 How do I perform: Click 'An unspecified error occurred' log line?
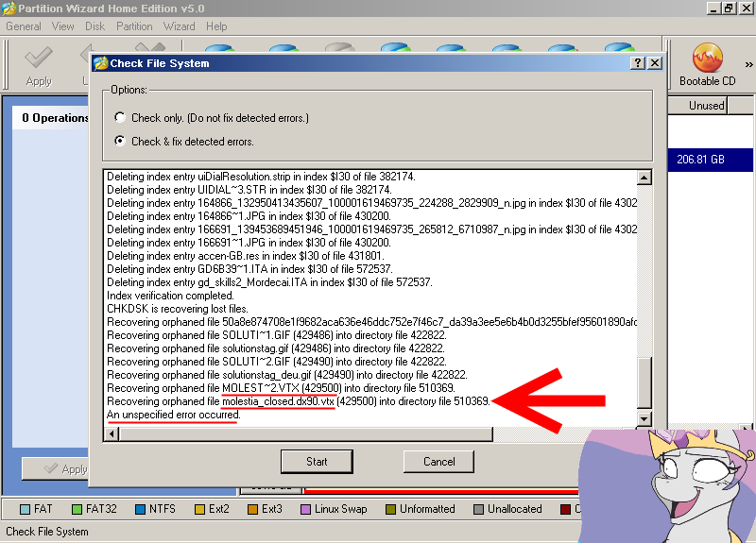174,415
